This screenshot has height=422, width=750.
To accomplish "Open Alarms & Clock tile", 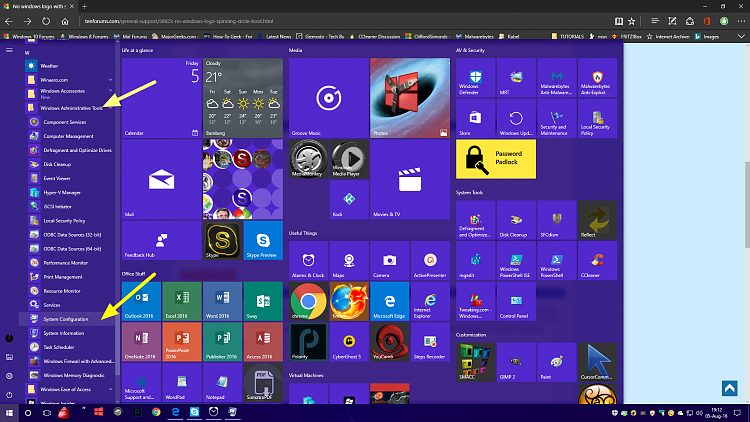I will (309, 261).
